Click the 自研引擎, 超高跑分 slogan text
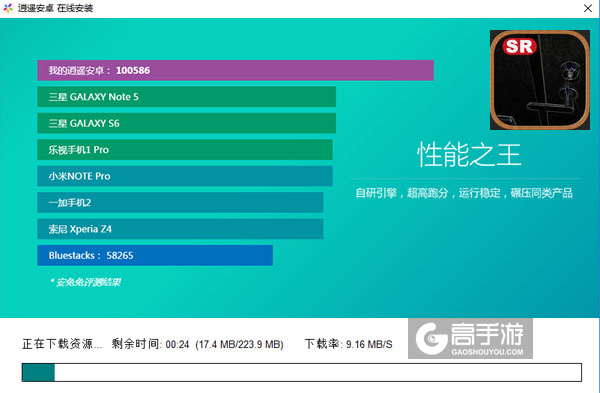This screenshot has width=600, height=393. tap(464, 193)
